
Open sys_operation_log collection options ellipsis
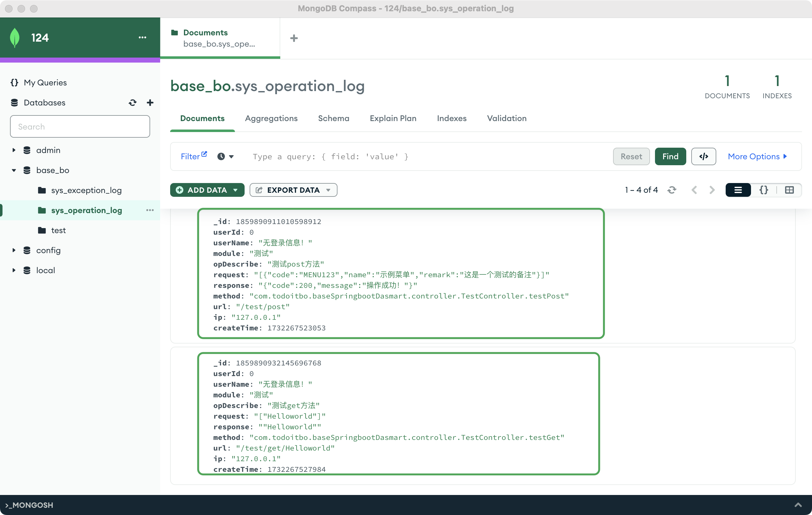(150, 210)
